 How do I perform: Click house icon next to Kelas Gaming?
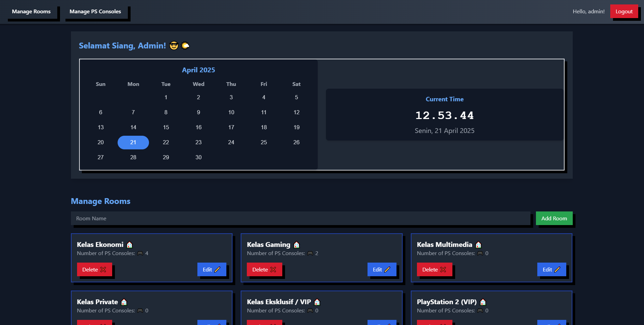click(x=297, y=245)
